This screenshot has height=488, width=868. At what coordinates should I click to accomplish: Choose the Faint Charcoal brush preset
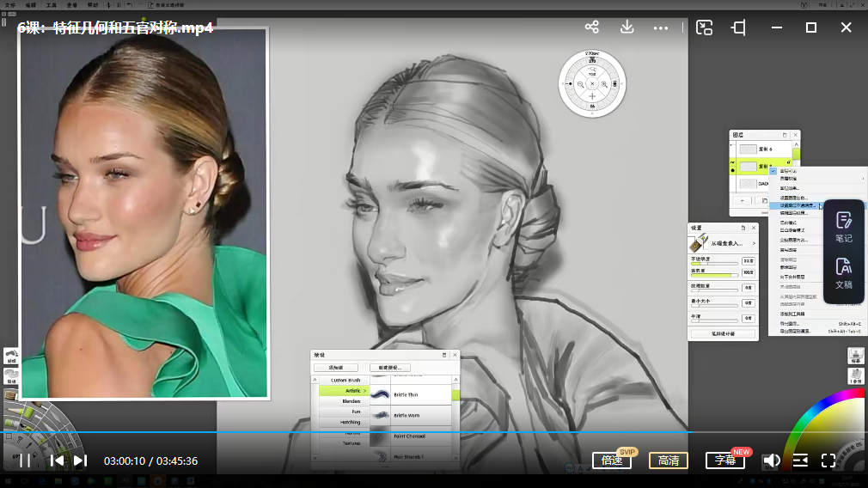click(x=411, y=436)
